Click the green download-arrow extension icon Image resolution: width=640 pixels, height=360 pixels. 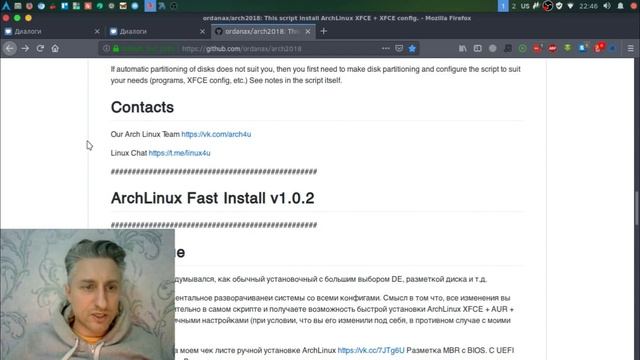click(568, 49)
